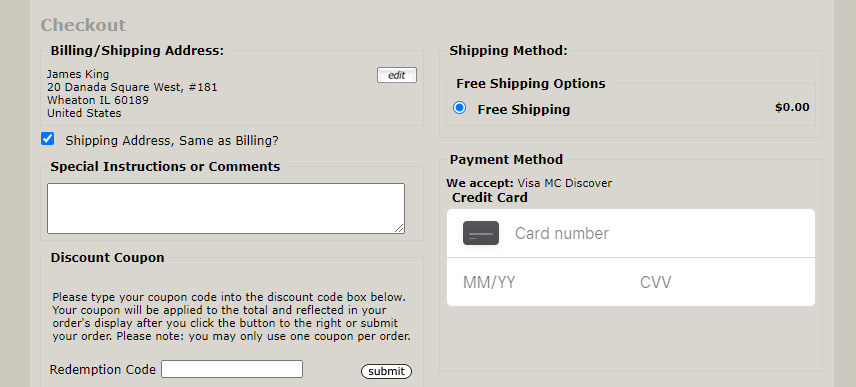Image resolution: width=856 pixels, height=387 pixels.
Task: Select the Free Shipping radio button
Action: tap(460, 108)
